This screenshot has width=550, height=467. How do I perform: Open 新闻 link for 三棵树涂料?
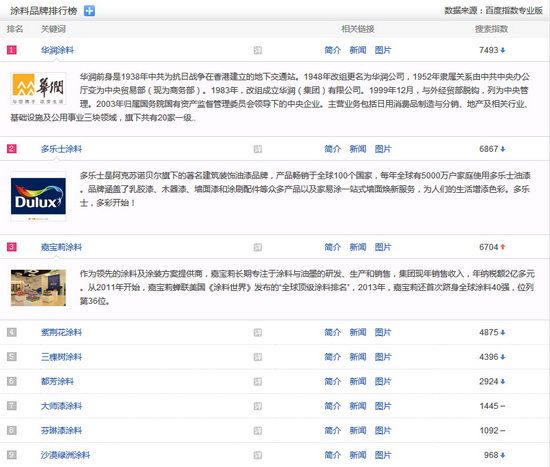[358, 357]
